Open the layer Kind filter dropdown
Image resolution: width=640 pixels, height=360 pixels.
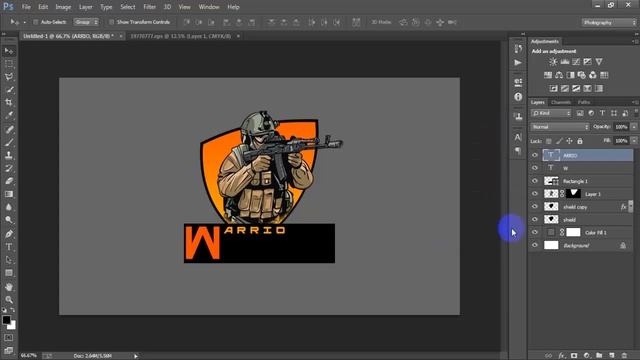[551, 113]
